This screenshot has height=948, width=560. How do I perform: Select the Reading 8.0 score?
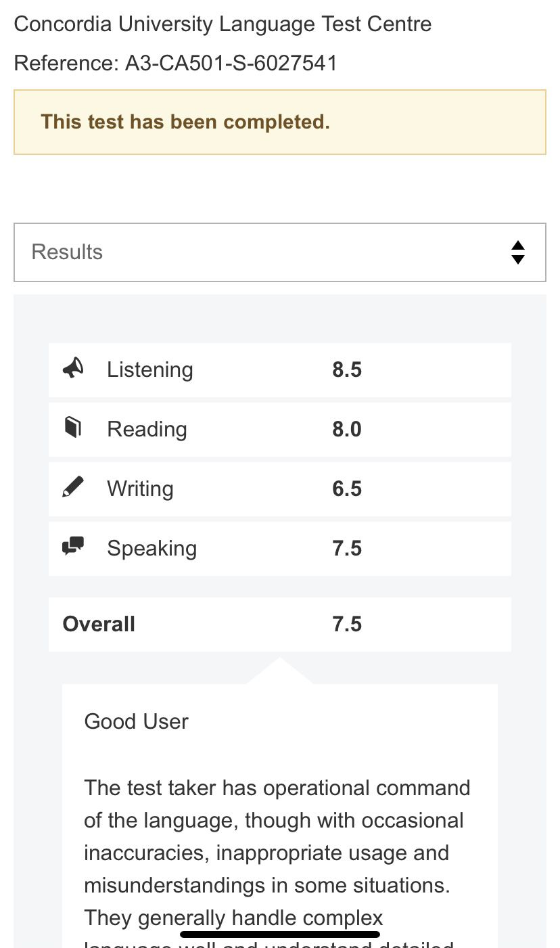(347, 430)
